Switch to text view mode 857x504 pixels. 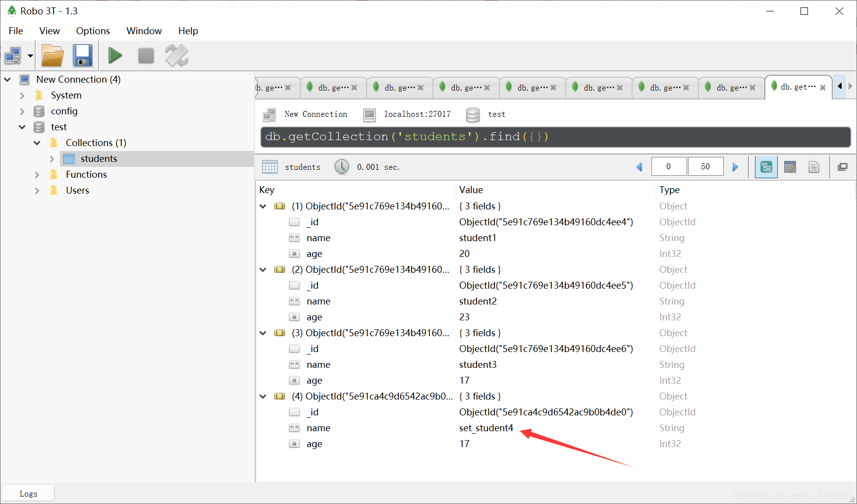click(x=814, y=167)
